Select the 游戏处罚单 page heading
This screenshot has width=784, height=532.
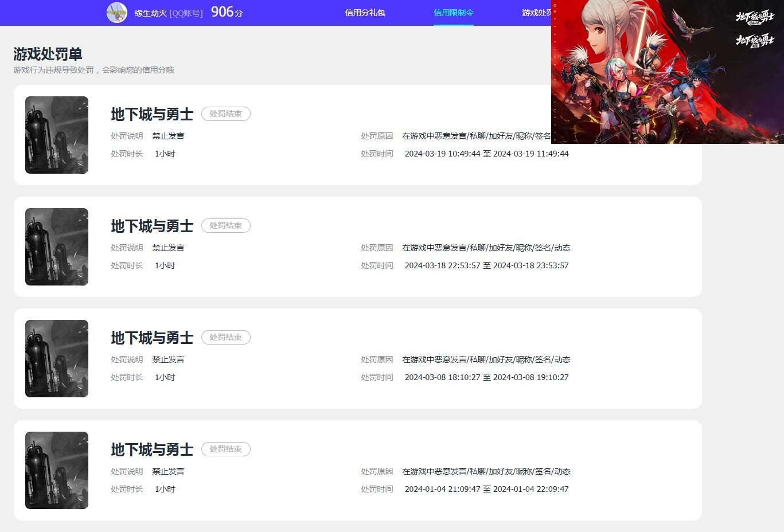pos(48,54)
